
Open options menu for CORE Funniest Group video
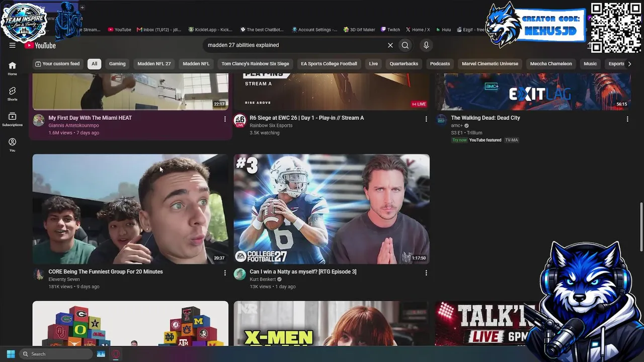(x=225, y=273)
